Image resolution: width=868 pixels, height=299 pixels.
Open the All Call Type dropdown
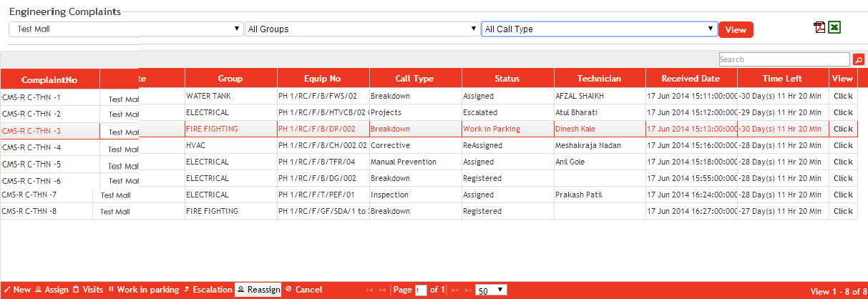[x=599, y=29]
